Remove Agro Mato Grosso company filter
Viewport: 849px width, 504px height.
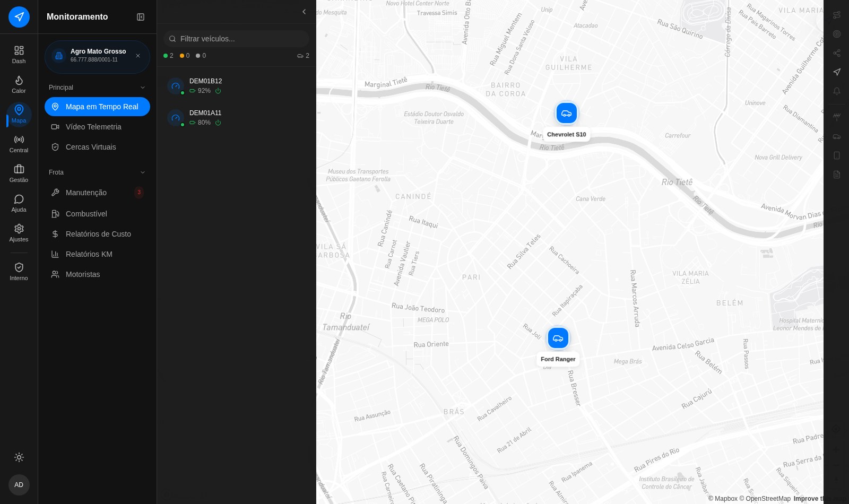138,56
